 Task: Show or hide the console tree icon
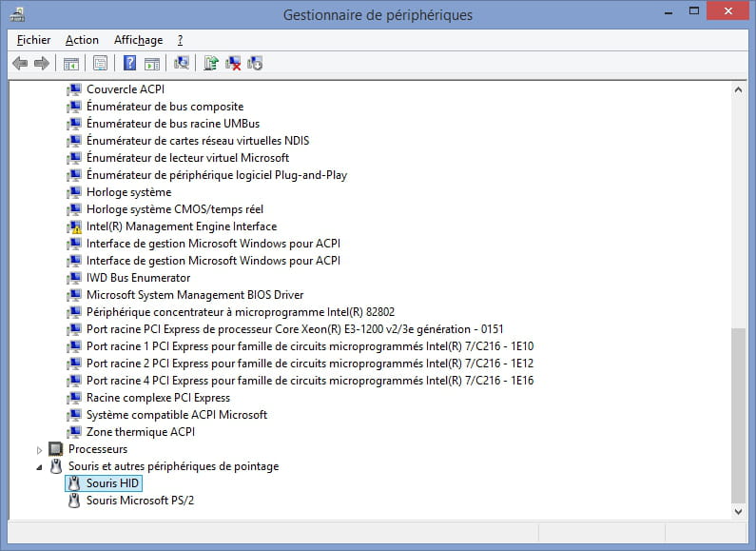pyautogui.click(x=71, y=63)
